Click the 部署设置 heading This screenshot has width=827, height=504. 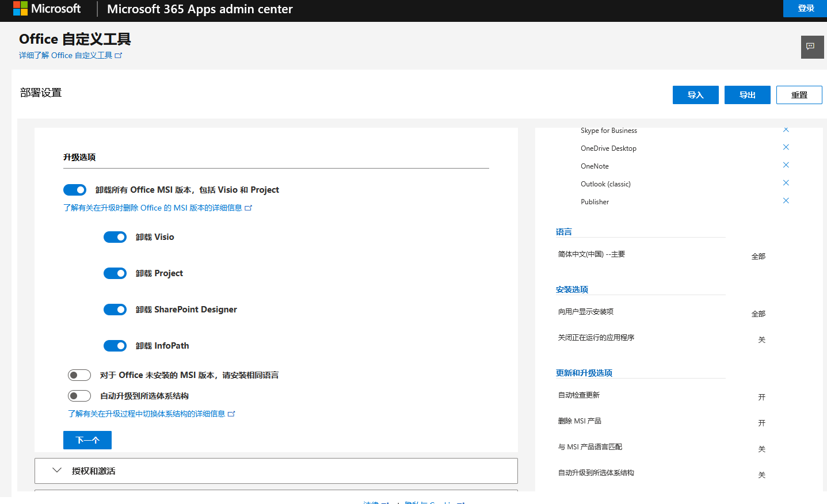41,93
